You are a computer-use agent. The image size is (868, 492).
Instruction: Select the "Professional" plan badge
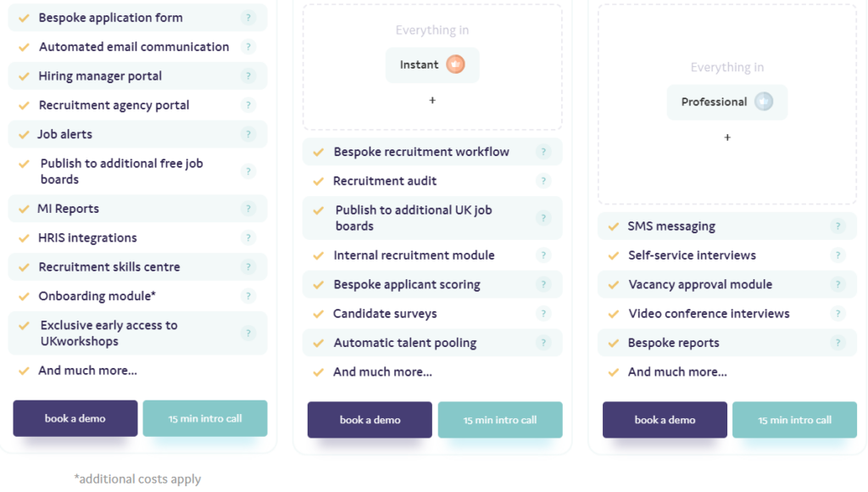pos(727,101)
